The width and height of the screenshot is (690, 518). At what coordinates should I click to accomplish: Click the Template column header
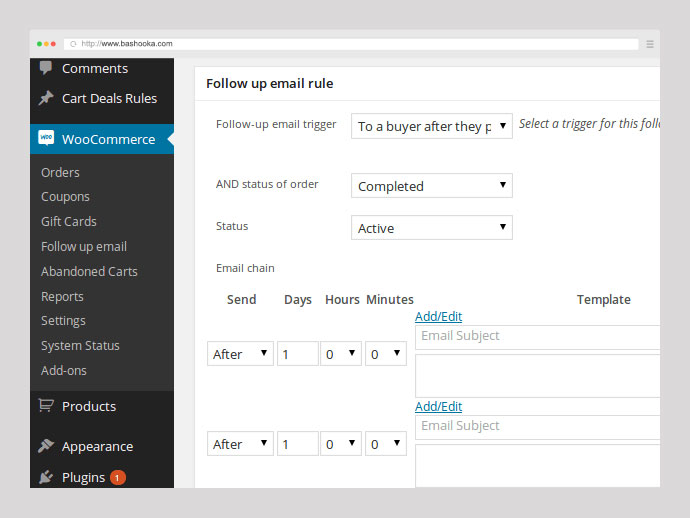[x=603, y=300]
